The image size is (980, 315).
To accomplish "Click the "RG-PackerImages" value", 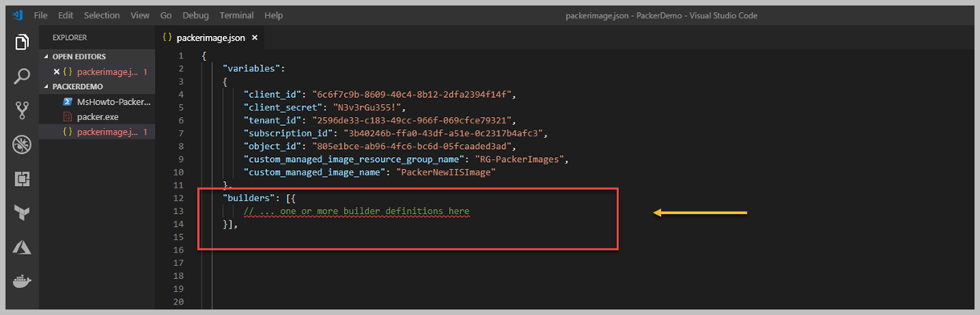I will pyautogui.click(x=519, y=160).
